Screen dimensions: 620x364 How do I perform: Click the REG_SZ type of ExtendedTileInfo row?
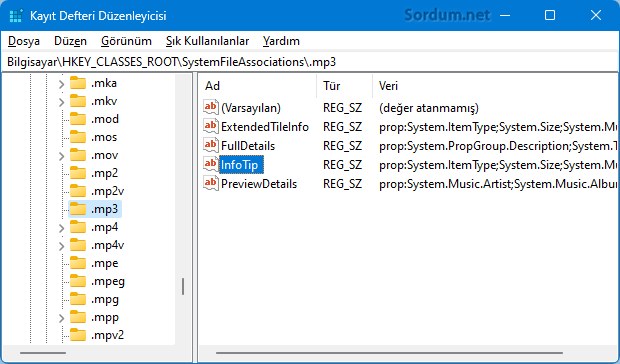point(342,127)
